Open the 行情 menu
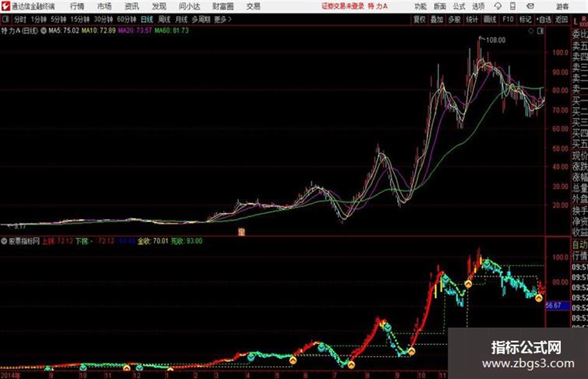 click(77, 6)
